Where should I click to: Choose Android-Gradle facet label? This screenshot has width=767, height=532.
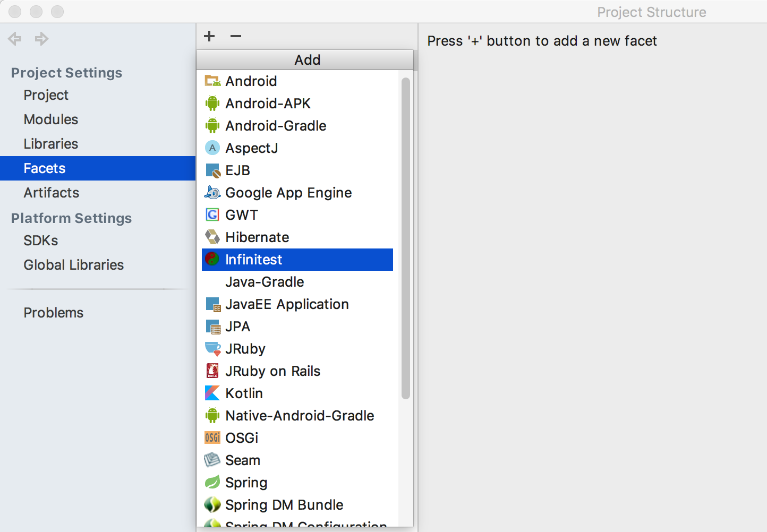click(x=276, y=126)
